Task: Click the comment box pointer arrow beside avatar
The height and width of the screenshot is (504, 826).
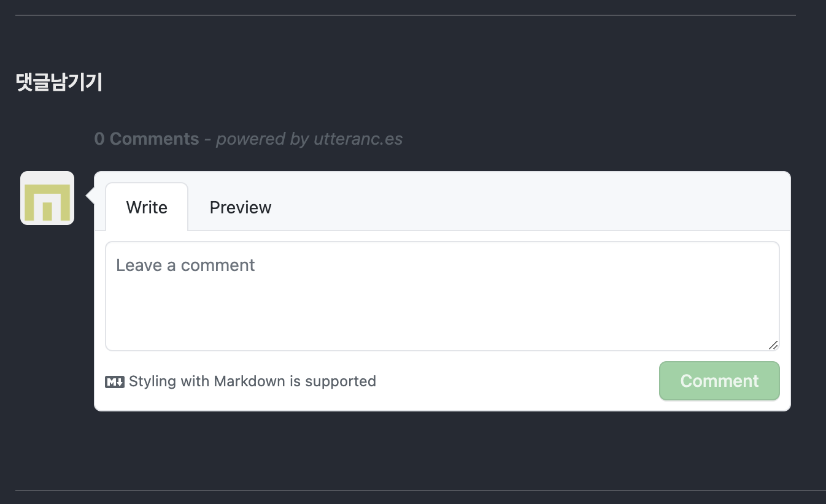Action: 90,196
